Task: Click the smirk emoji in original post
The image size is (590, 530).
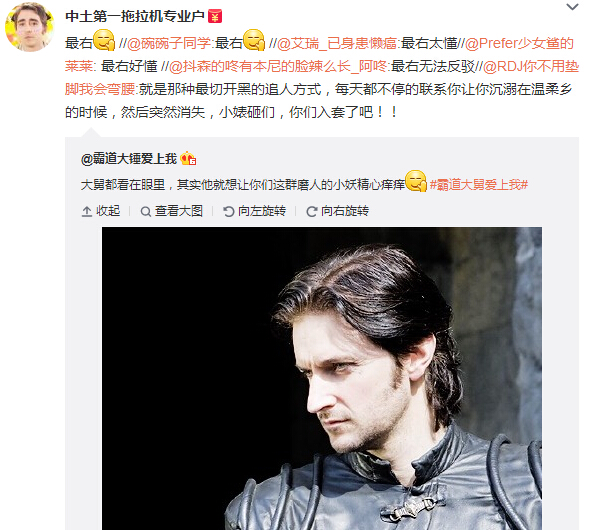Action: pyautogui.click(x=416, y=181)
